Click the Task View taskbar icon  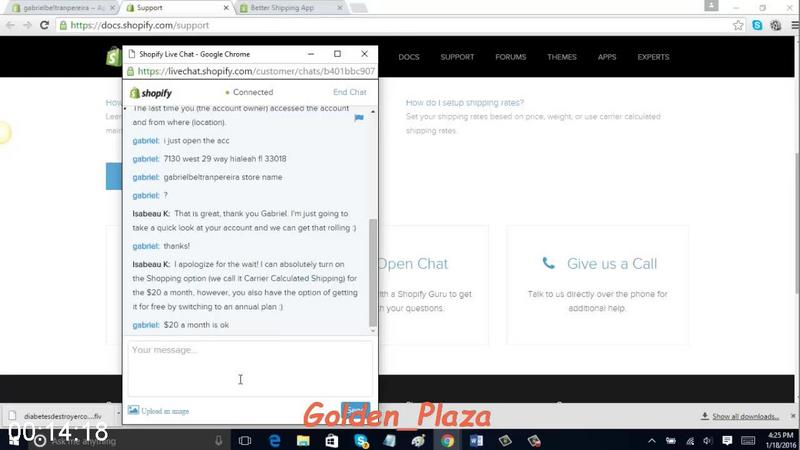(x=245, y=440)
